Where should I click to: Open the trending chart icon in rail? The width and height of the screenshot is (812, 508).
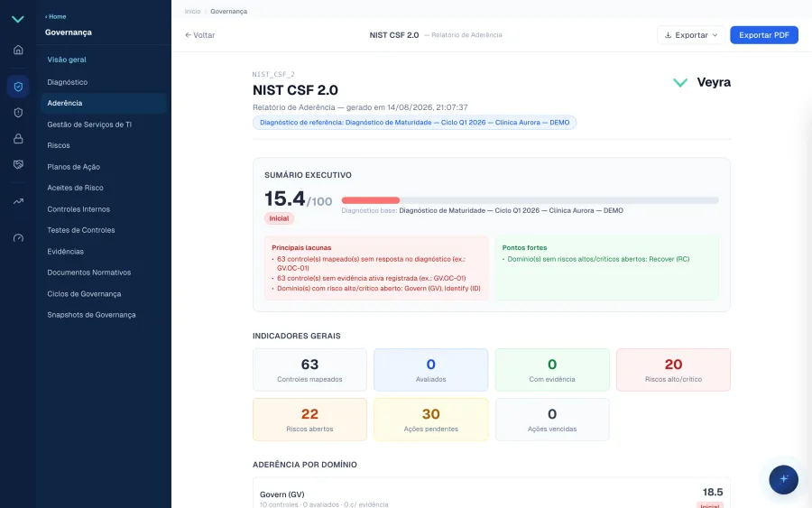click(18, 201)
